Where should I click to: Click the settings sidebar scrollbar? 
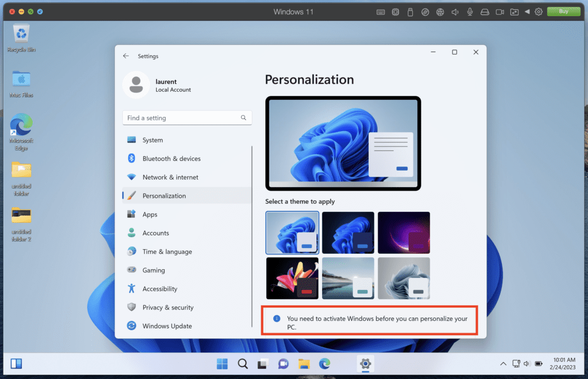point(252,236)
